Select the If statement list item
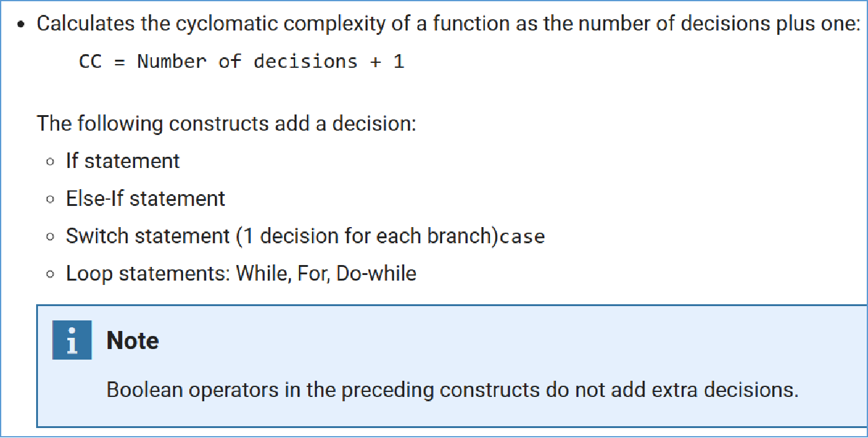Viewport: 868px width, 438px height. [x=123, y=161]
